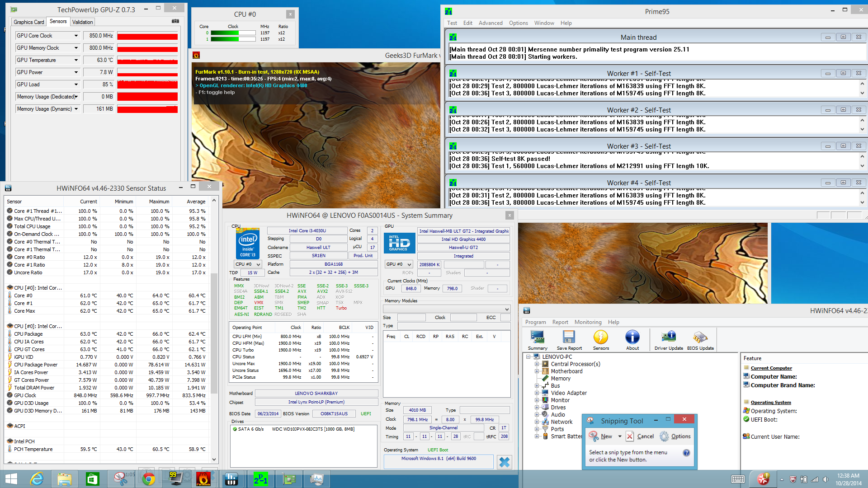Click the Snipping Tool help icon

point(686,453)
